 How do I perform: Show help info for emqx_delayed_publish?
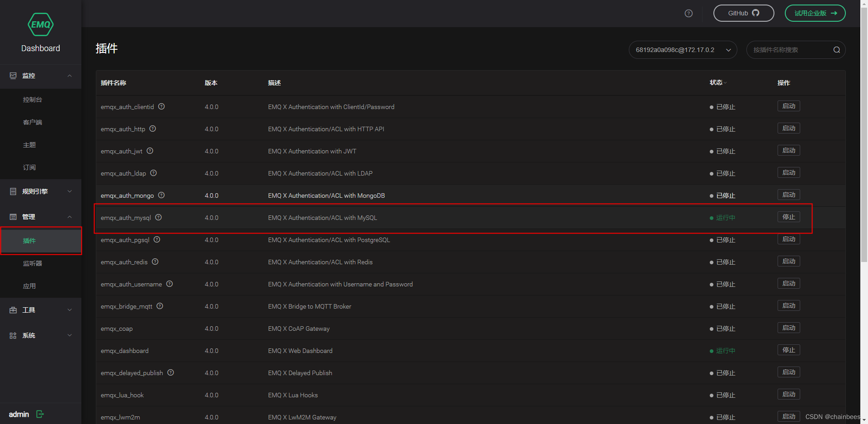pos(170,372)
